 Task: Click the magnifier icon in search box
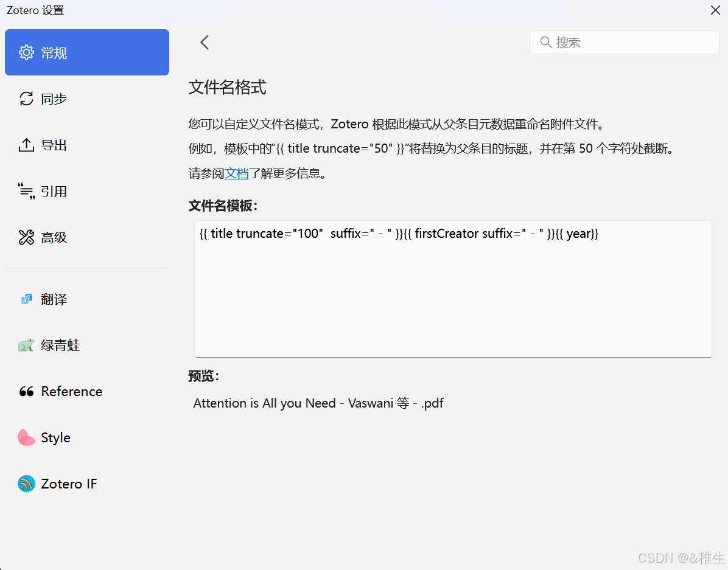(x=546, y=42)
